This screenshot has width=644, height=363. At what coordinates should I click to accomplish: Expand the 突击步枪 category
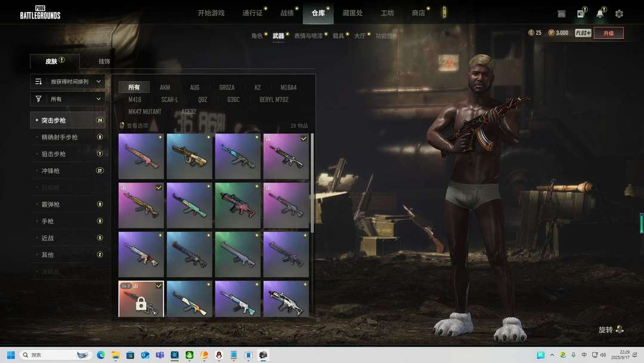(x=68, y=120)
